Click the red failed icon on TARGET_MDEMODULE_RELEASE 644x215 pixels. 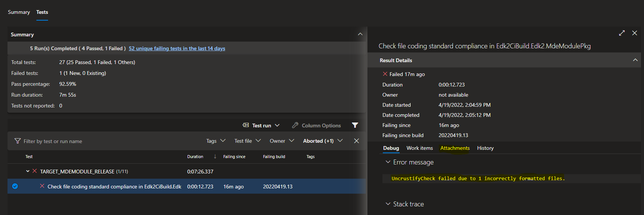[35, 171]
